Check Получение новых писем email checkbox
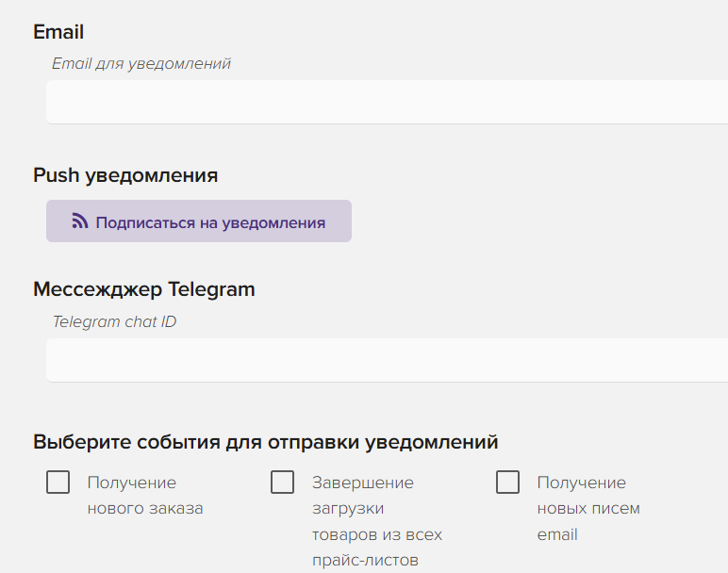The width and height of the screenshot is (728, 573). 507,482
